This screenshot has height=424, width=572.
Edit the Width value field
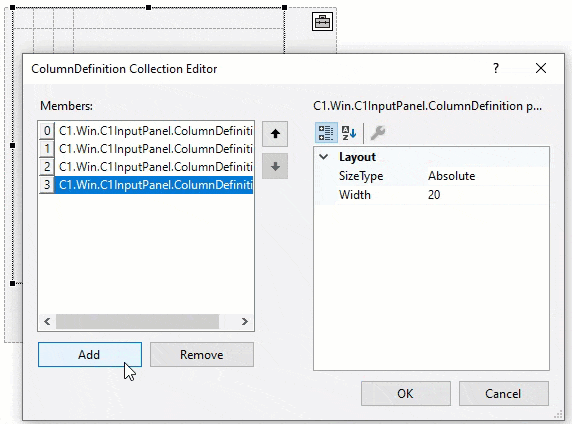coord(488,195)
